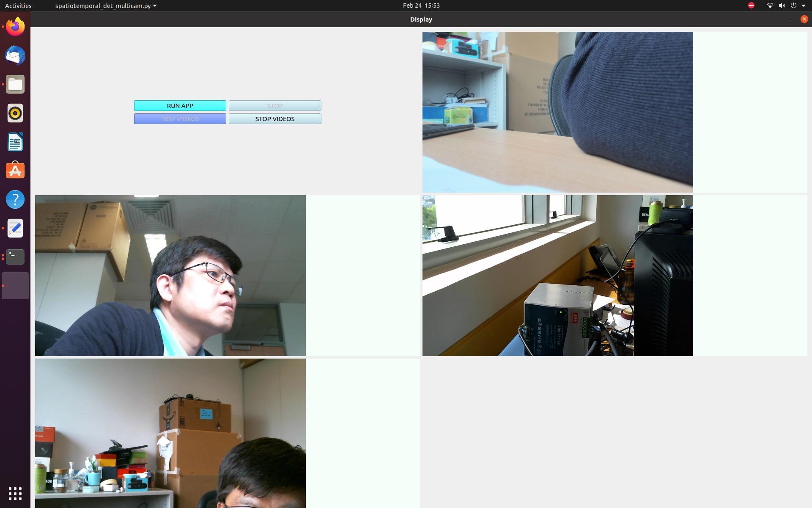Launch LibreOffice Writer

[x=15, y=142]
